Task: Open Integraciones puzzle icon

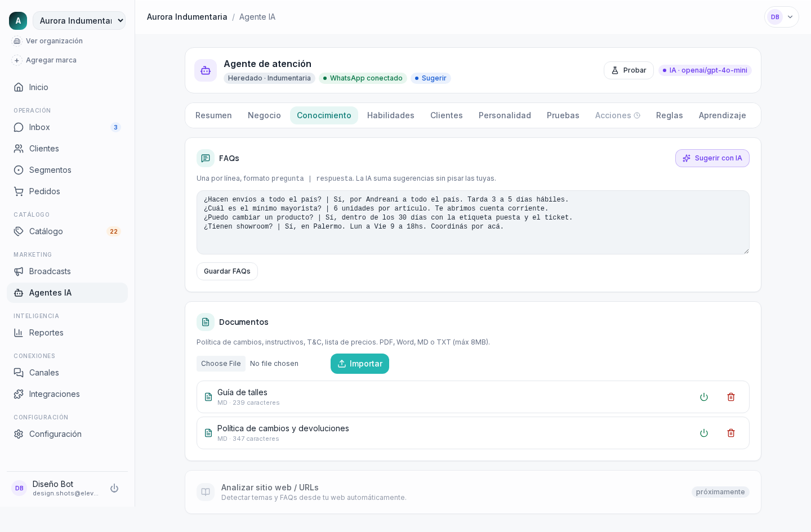Action: point(19,394)
